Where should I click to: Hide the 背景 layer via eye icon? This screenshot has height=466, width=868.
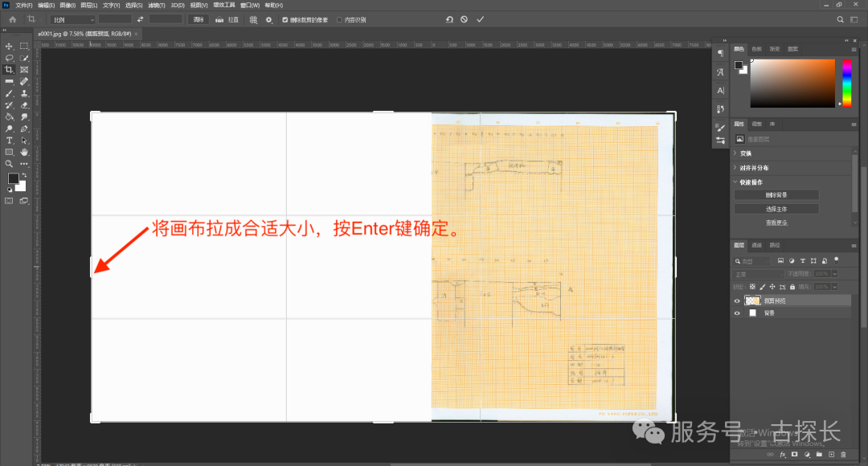coord(737,313)
